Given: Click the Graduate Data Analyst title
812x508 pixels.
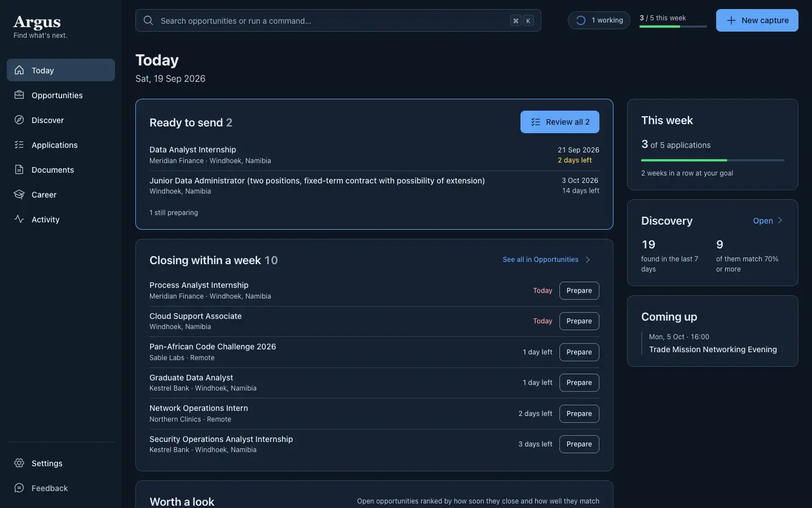Looking at the screenshot, I should tap(191, 378).
